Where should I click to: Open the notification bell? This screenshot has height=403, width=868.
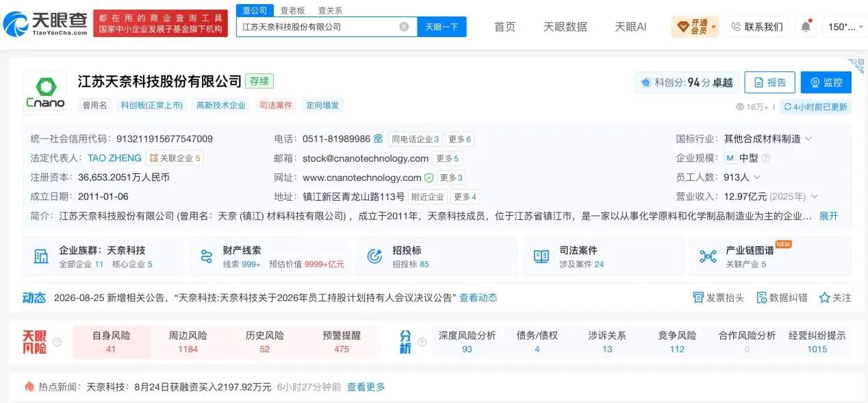806,27
